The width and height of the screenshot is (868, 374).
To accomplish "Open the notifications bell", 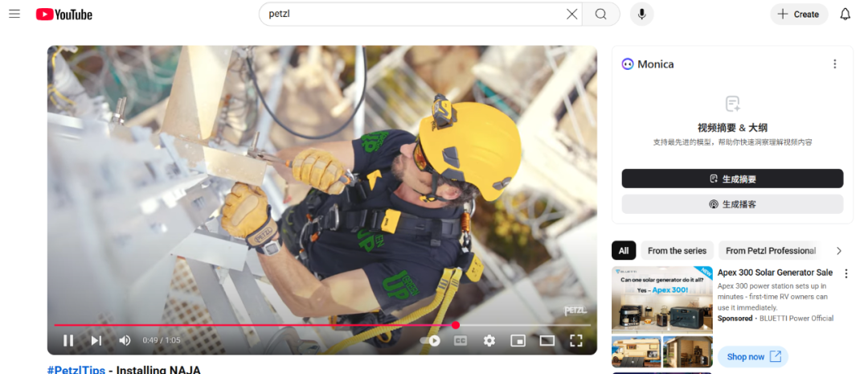I will 845,14.
